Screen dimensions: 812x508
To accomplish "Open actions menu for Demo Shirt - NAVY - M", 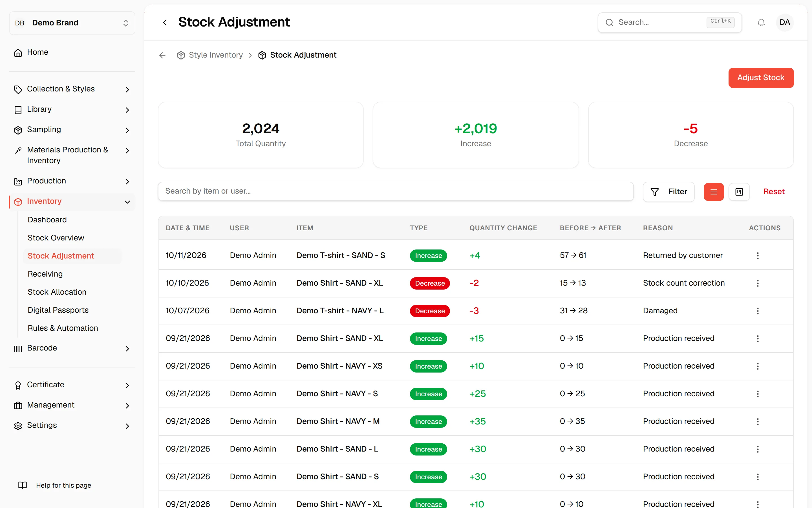I will point(758,421).
